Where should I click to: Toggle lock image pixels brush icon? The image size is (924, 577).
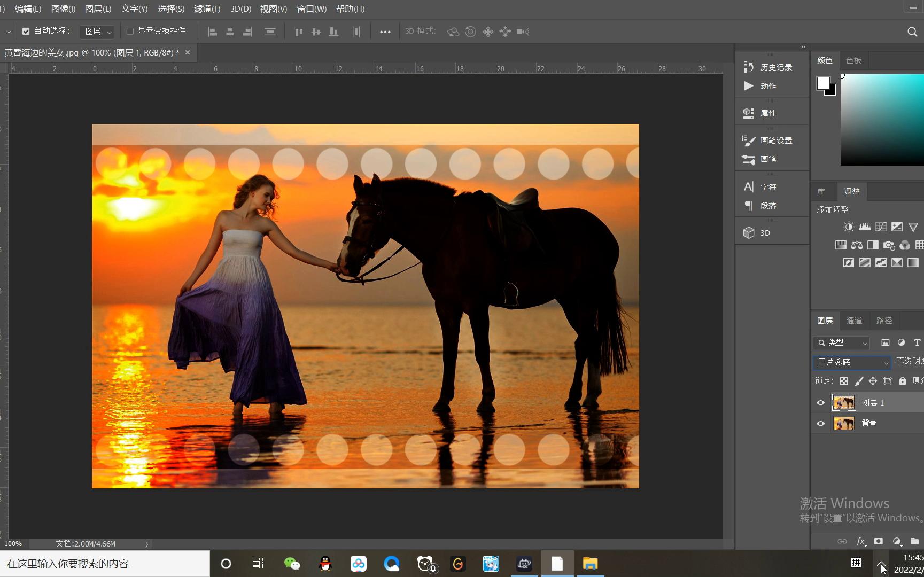click(x=859, y=381)
